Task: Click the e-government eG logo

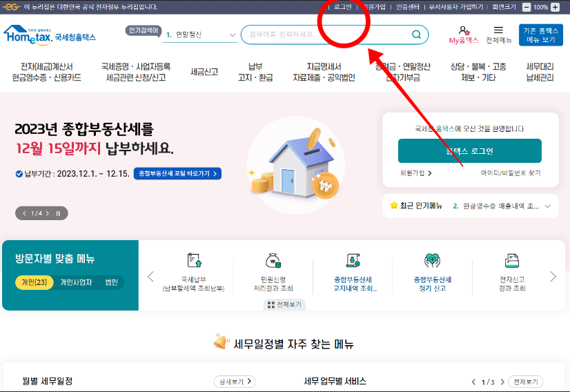Action: tap(11, 7)
